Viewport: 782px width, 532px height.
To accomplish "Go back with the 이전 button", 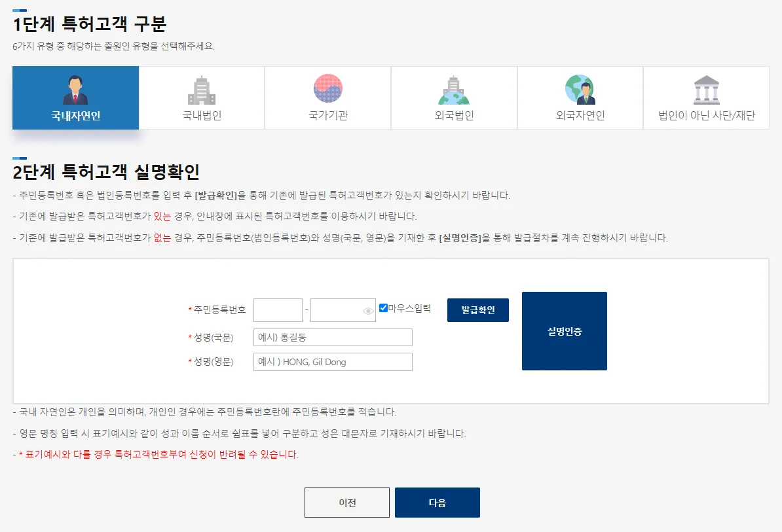I will tap(347, 503).
